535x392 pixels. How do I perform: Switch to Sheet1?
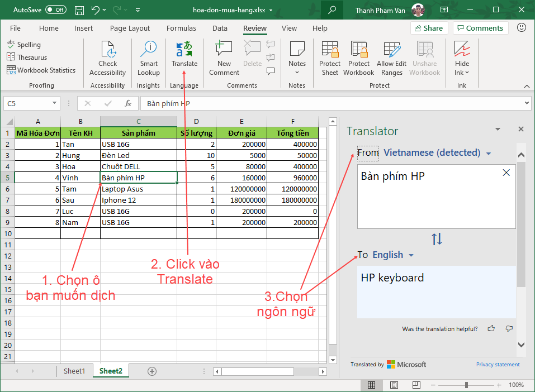pyautogui.click(x=74, y=371)
